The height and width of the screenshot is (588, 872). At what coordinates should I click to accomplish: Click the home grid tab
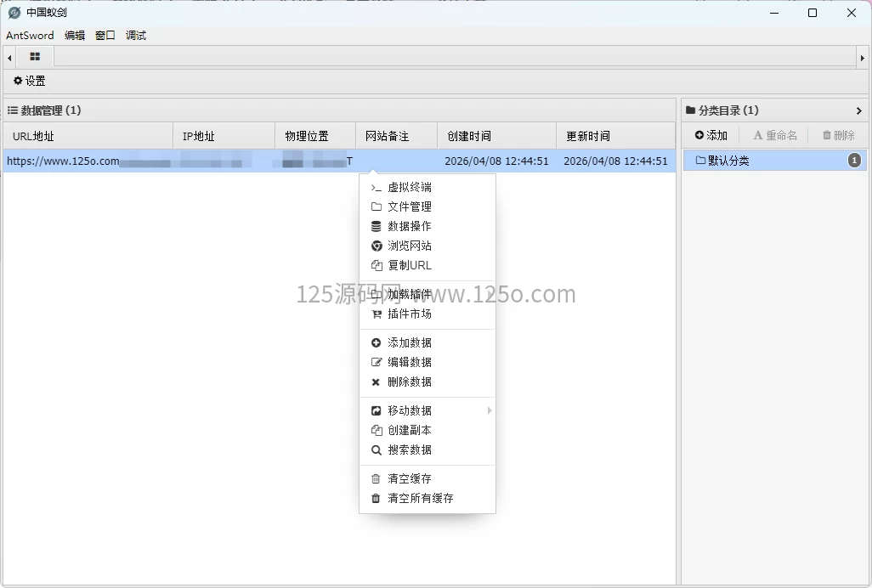tap(35, 57)
